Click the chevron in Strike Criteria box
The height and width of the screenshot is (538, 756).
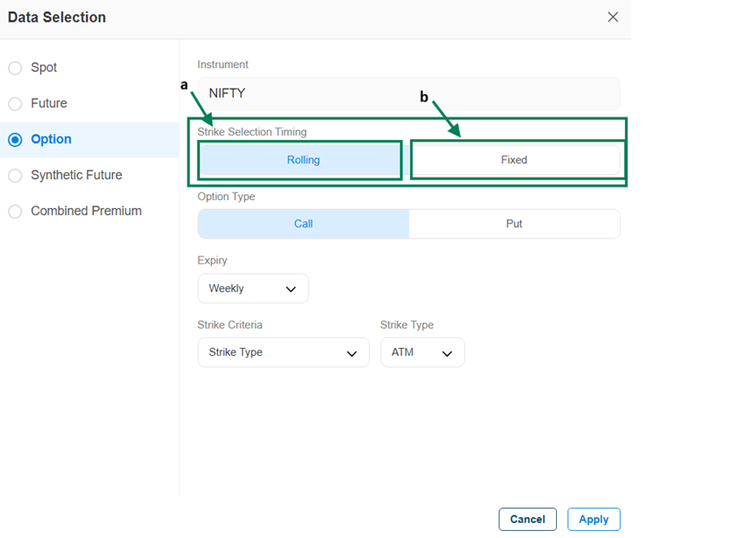click(x=352, y=353)
